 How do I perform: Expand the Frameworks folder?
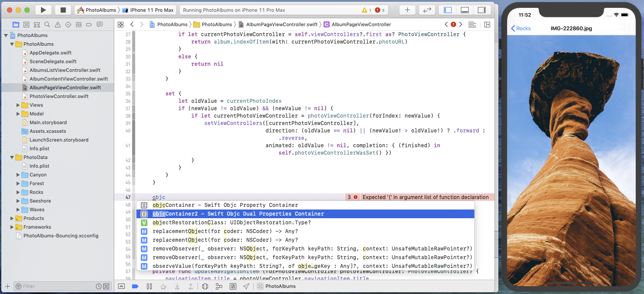tap(12, 227)
